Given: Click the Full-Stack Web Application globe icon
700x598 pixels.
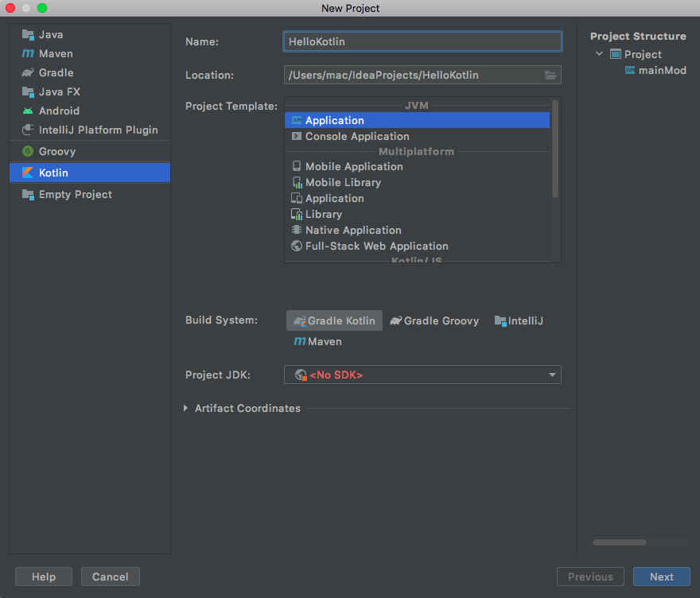Looking at the screenshot, I should click(x=297, y=246).
